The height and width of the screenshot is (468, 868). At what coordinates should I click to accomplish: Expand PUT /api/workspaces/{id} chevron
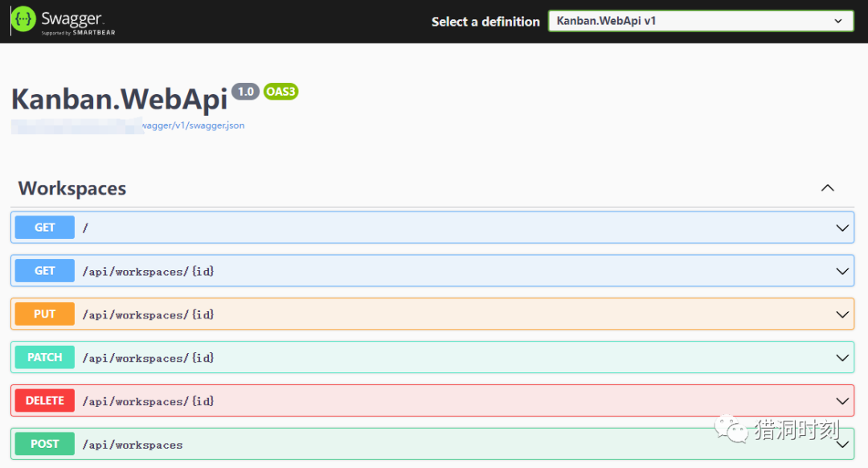point(842,314)
